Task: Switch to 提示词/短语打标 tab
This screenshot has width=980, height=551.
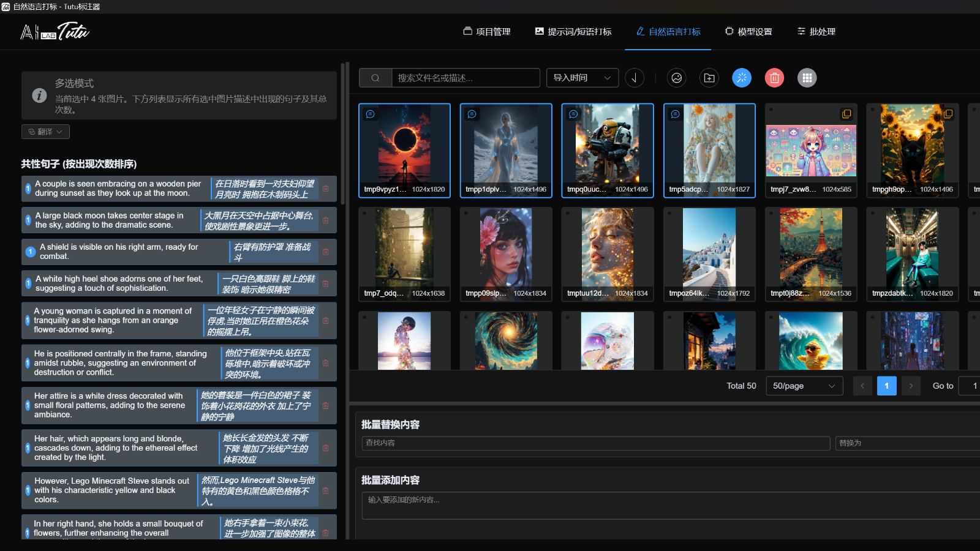Action: (573, 31)
